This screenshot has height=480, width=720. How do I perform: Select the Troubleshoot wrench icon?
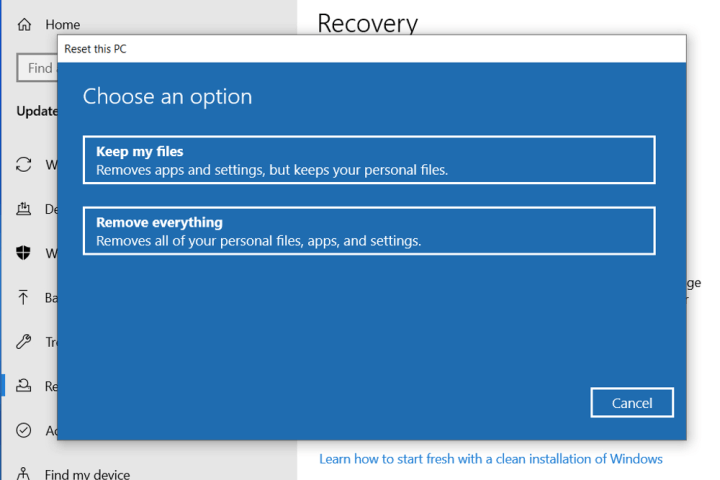point(24,341)
